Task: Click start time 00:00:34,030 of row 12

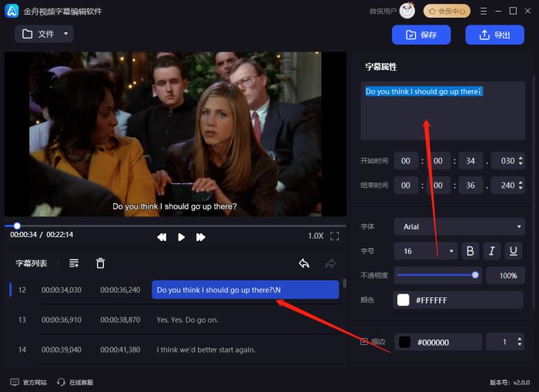Action: pyautogui.click(x=62, y=290)
